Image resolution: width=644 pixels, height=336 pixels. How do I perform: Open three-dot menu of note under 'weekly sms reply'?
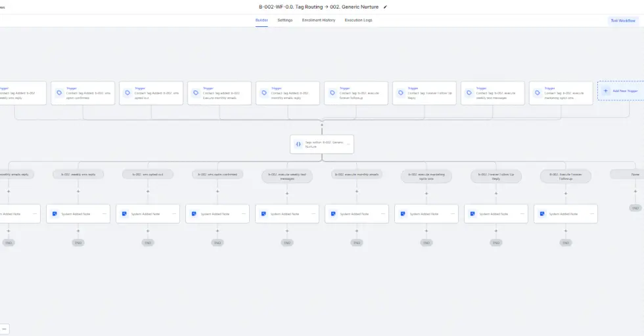click(x=104, y=214)
